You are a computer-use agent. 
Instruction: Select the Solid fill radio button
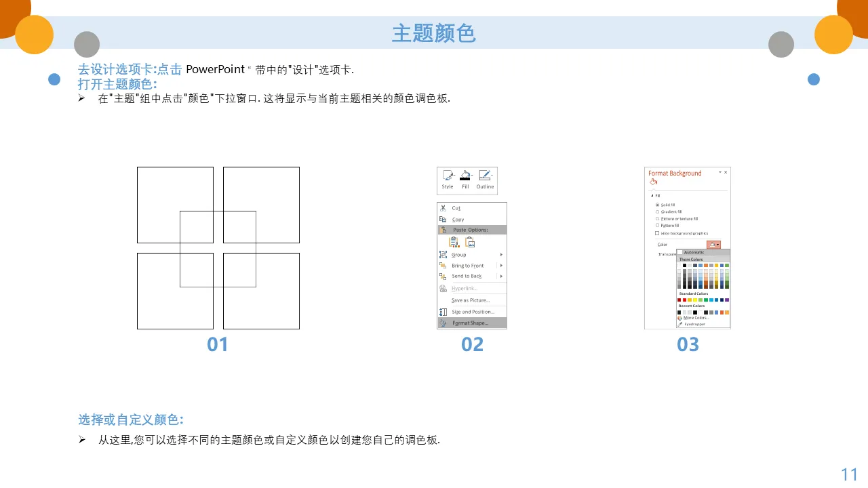pyautogui.click(x=657, y=205)
